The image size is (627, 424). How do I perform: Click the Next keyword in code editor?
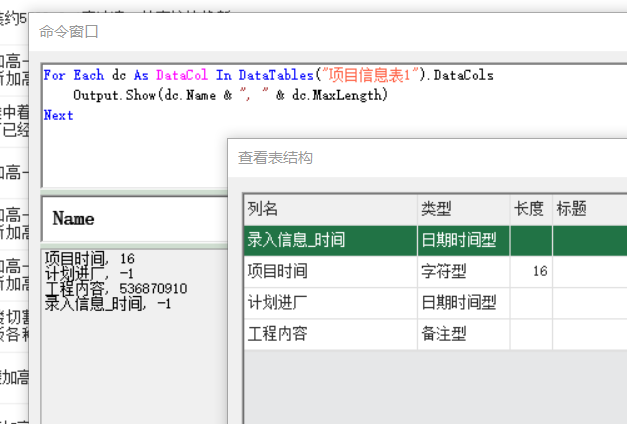[x=58, y=115]
